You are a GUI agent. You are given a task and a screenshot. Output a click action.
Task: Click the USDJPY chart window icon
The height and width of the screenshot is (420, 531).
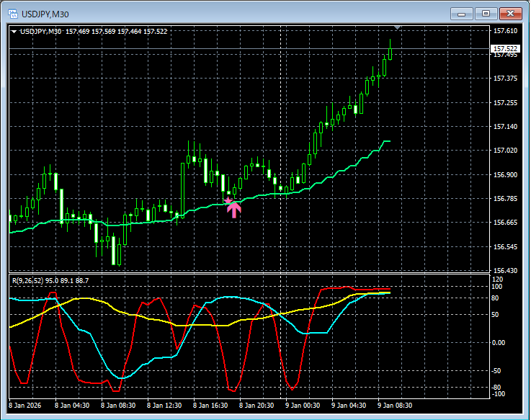click(x=13, y=14)
